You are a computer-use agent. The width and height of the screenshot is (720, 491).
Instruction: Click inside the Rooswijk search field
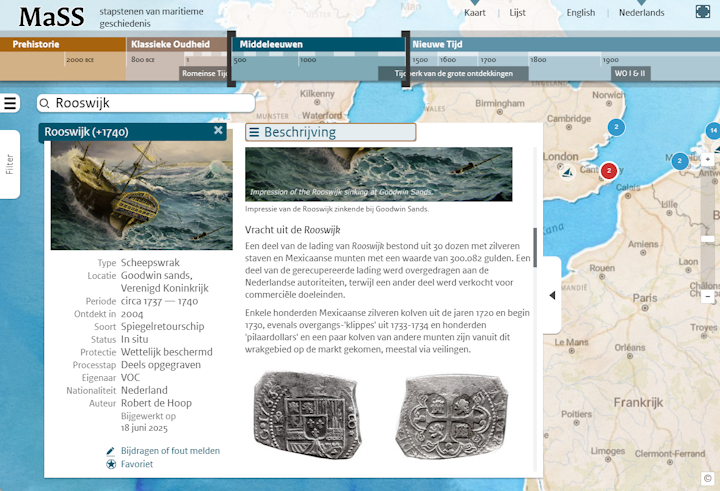pyautogui.click(x=146, y=103)
